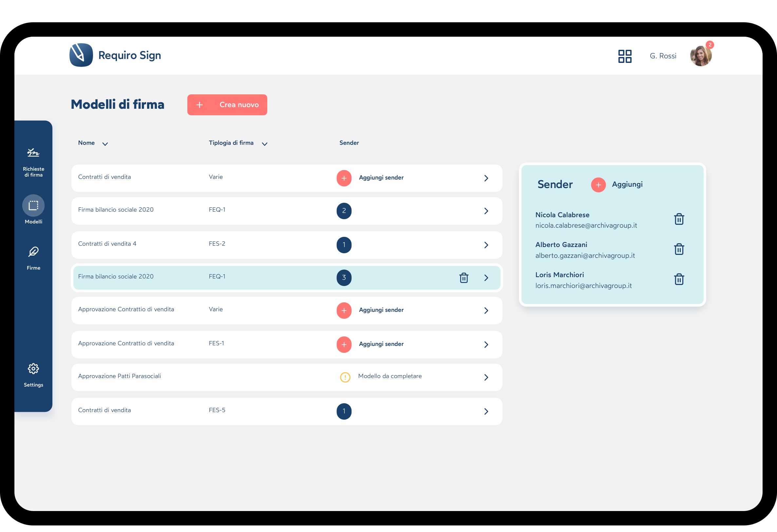Remove Alberto Gazzani with trash icon
This screenshot has height=532, width=777.
click(x=679, y=249)
